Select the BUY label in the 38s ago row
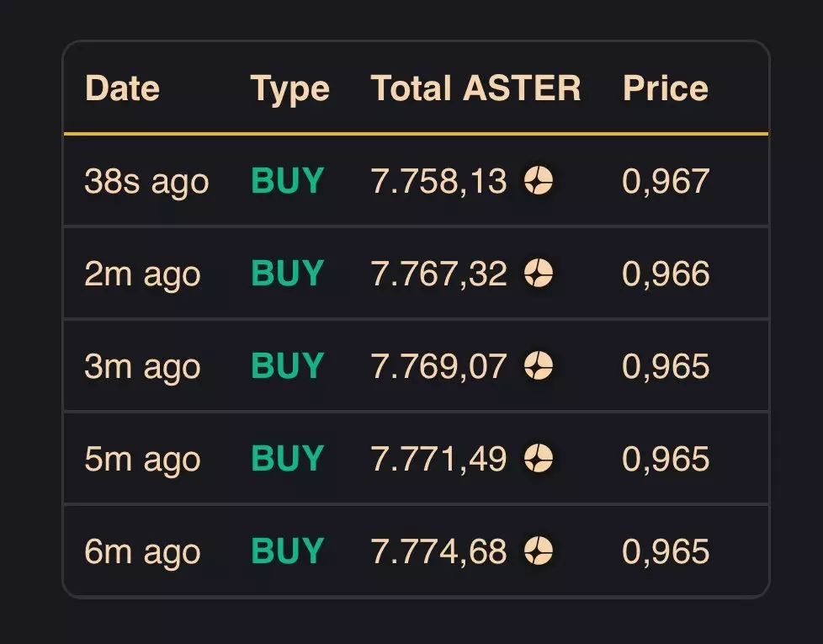823x644 pixels. (287, 180)
